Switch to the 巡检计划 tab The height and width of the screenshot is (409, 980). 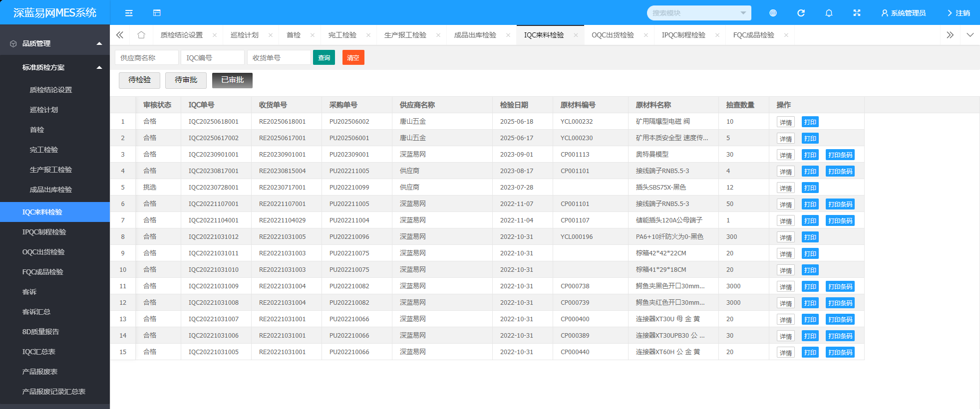[x=245, y=35]
